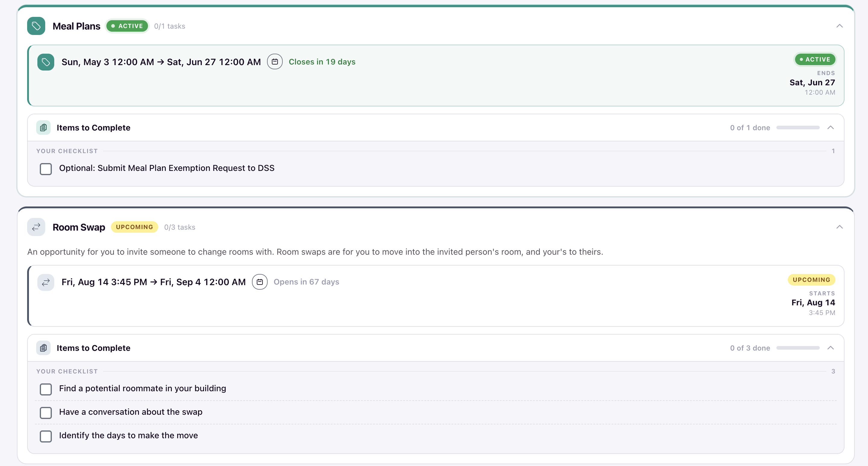The image size is (868, 466).
Task: Check Have a conversation about the swap
Action: (x=46, y=413)
